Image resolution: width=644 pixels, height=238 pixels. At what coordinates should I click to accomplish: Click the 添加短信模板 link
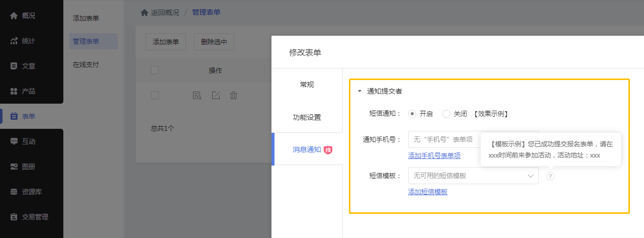(x=428, y=192)
